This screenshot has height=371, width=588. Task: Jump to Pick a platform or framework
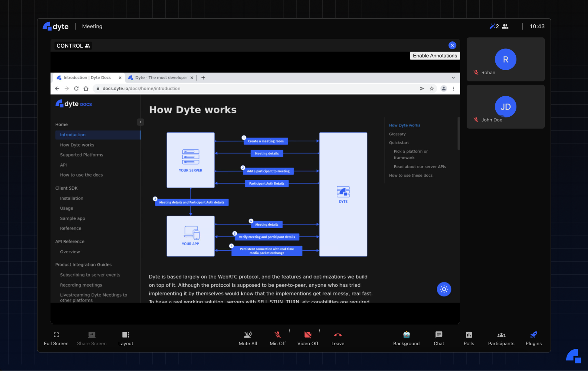click(x=411, y=154)
